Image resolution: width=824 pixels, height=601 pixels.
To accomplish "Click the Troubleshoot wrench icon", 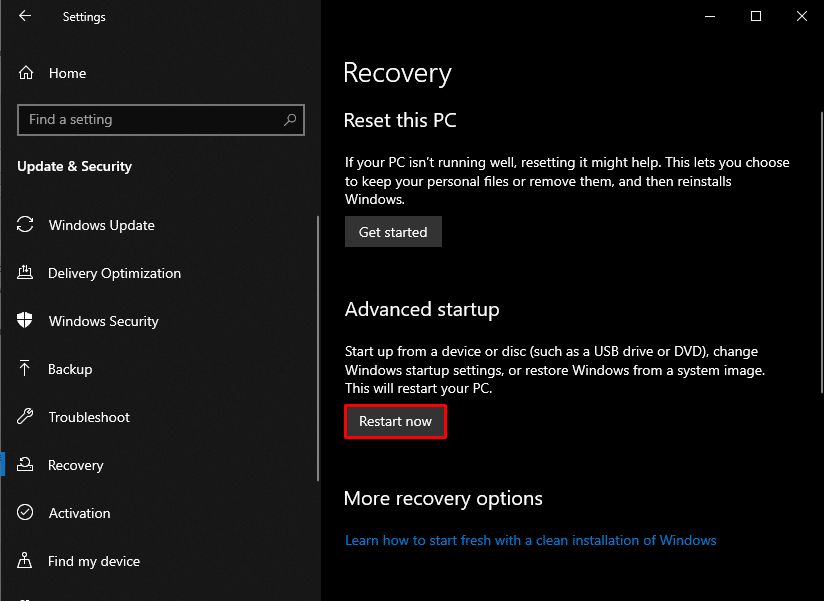I will click(x=24, y=417).
